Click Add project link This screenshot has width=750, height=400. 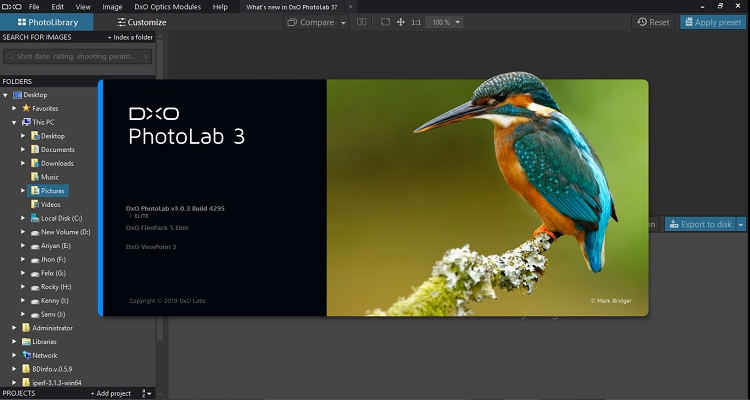pyautogui.click(x=111, y=393)
